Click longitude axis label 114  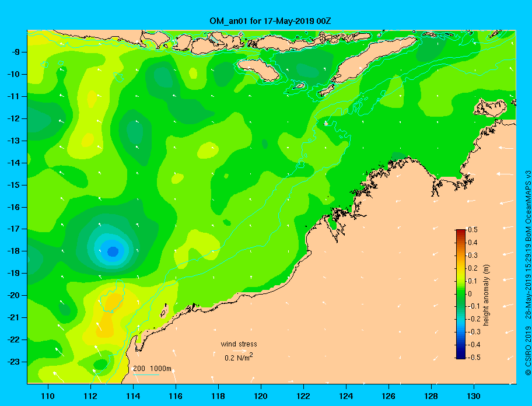[133, 396]
